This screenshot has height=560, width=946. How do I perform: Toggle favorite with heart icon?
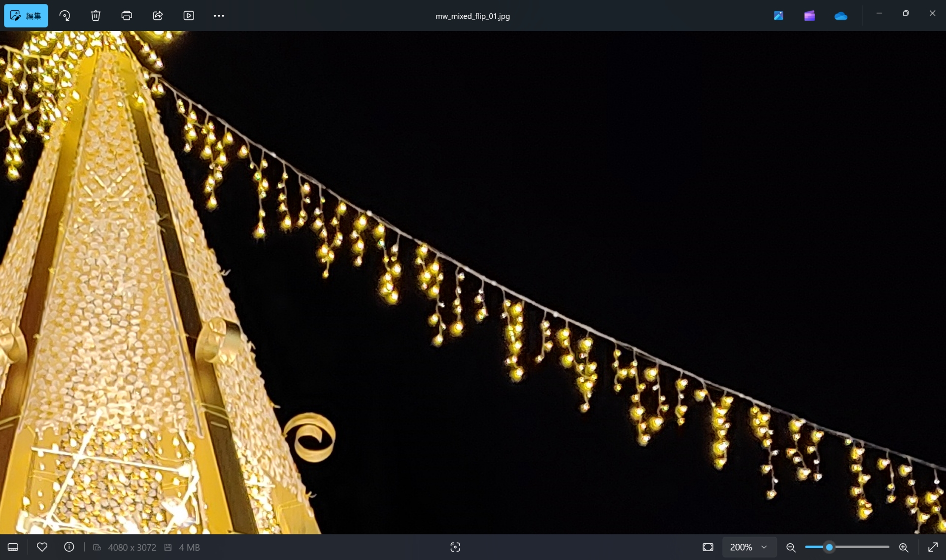point(42,547)
